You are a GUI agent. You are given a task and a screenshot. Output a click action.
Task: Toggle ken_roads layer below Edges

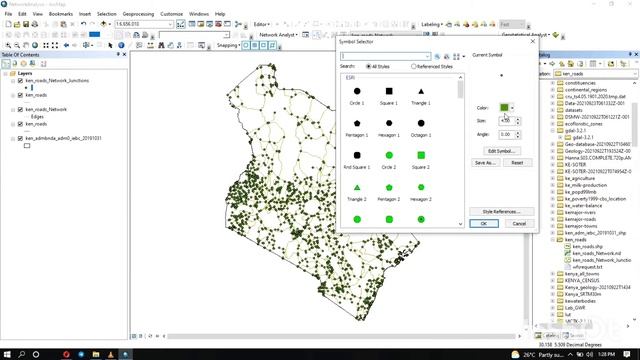pos(20,124)
